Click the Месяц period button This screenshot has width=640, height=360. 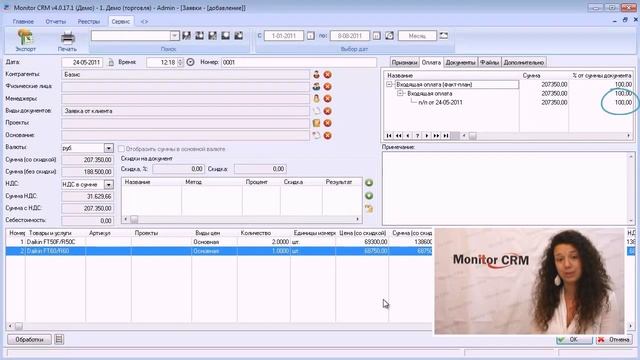click(x=417, y=36)
